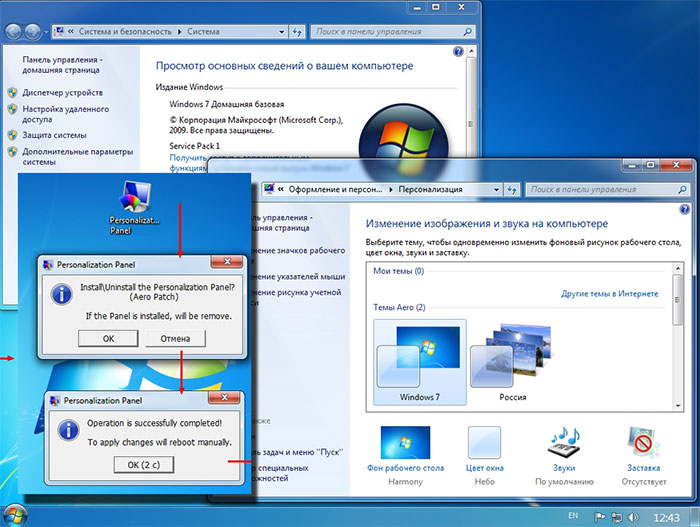Select Оформление и персон... breadcrumb
The width and height of the screenshot is (700, 527).
click(x=335, y=189)
